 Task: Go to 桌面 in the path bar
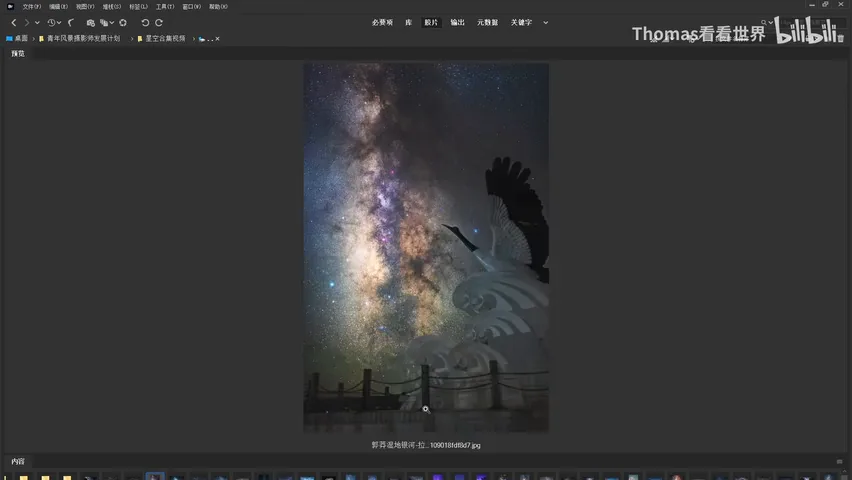[x=17, y=39]
